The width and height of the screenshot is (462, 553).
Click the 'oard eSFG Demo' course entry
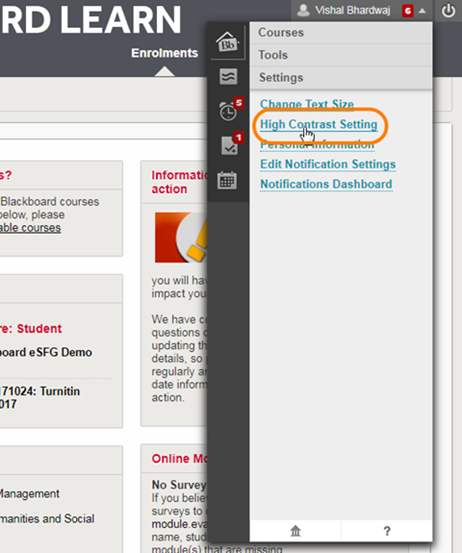pos(46,352)
